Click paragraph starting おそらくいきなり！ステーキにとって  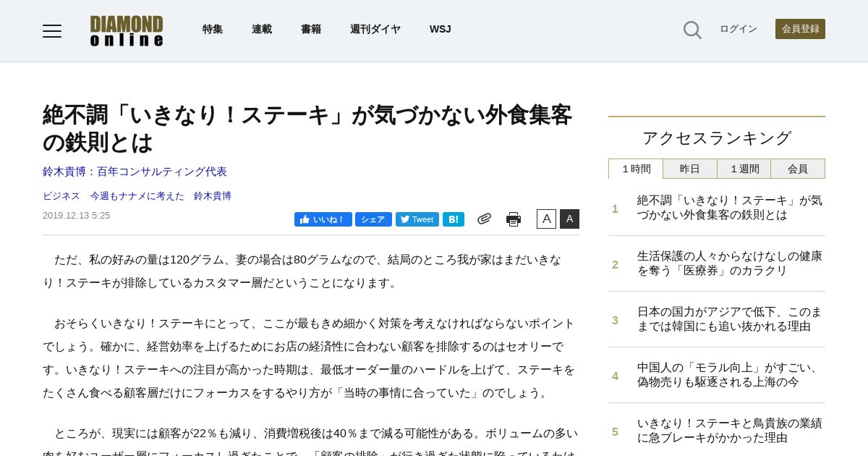(310, 358)
